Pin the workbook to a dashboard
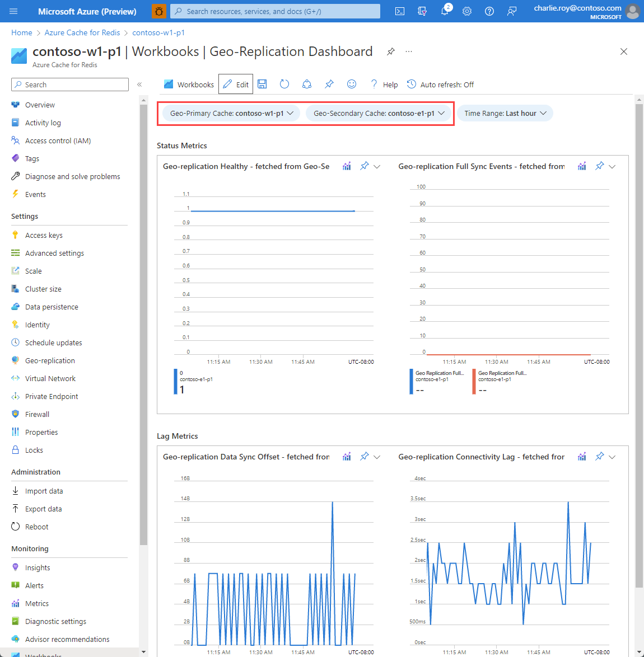Image resolution: width=644 pixels, height=657 pixels. pyautogui.click(x=329, y=84)
